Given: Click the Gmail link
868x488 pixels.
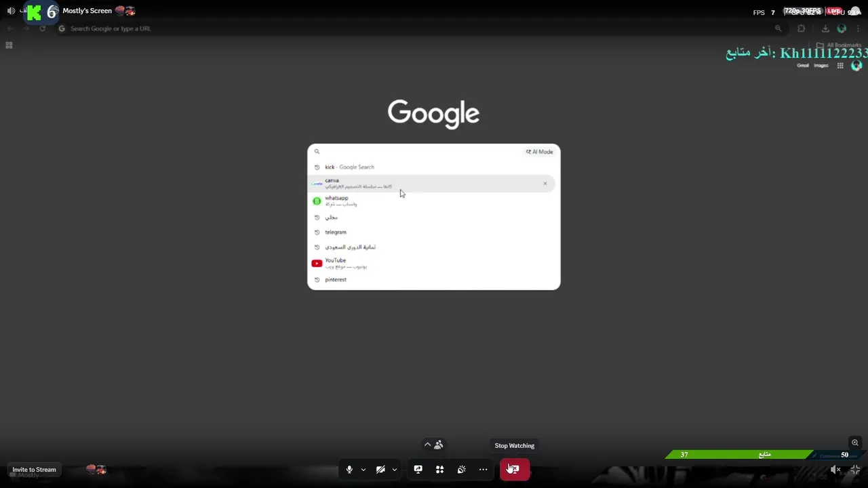Looking at the screenshot, I should pyautogui.click(x=803, y=66).
